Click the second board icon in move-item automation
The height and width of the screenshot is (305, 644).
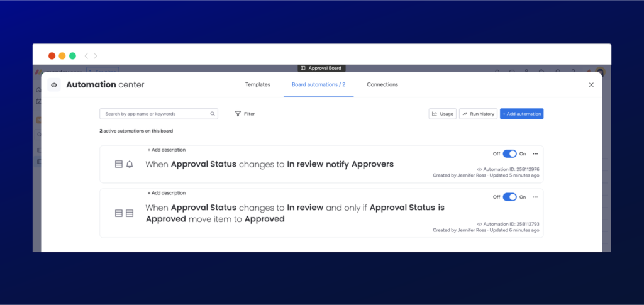[x=130, y=213]
